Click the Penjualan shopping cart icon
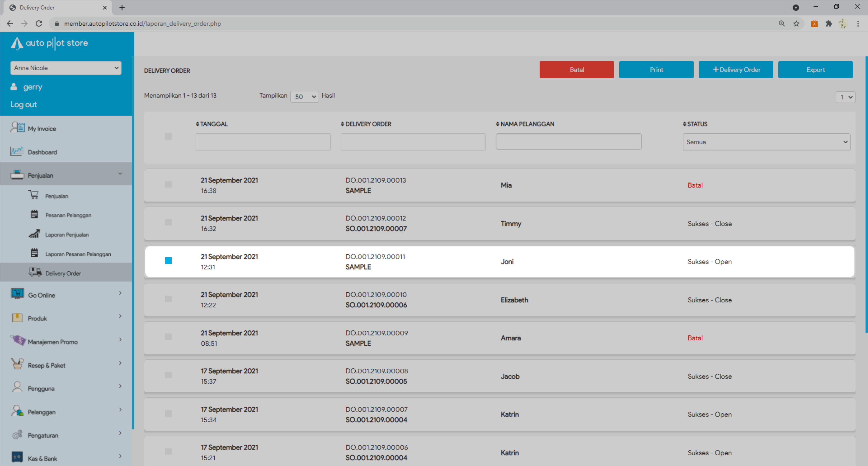The width and height of the screenshot is (868, 466). (x=33, y=195)
